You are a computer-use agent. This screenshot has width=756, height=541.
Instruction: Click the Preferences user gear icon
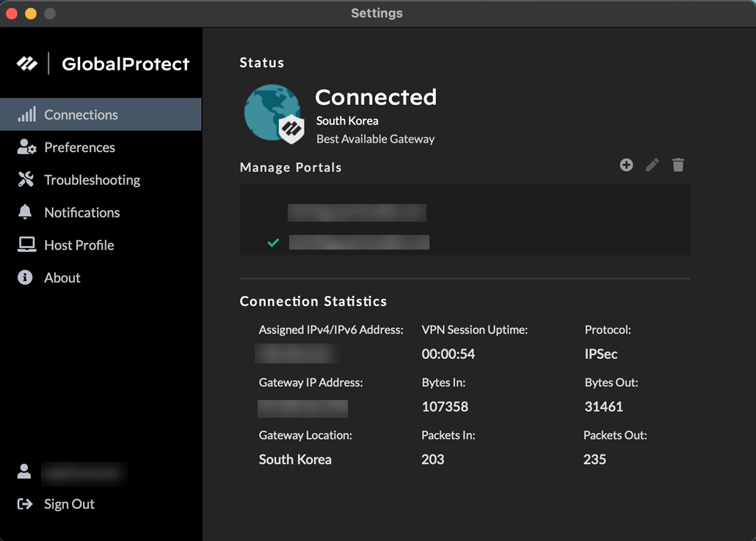pyautogui.click(x=26, y=148)
